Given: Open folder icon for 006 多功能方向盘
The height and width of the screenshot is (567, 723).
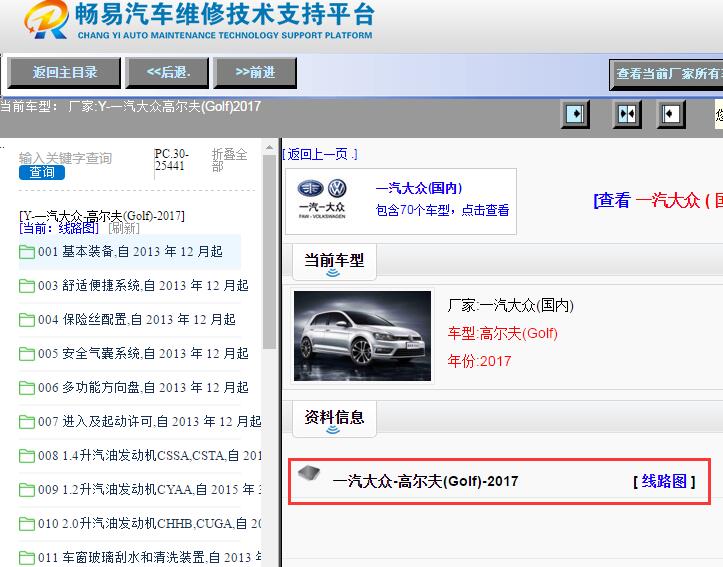Looking at the screenshot, I should [x=27, y=388].
